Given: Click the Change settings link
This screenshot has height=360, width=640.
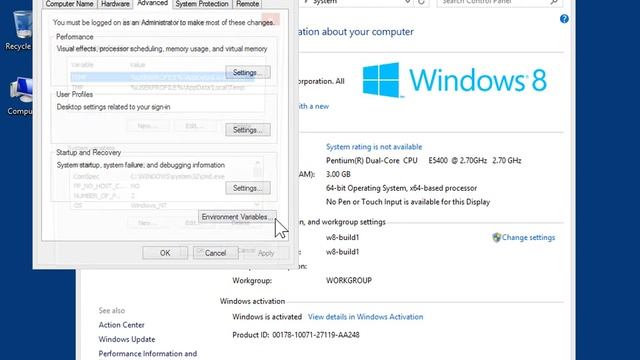Looking at the screenshot, I should [x=528, y=238].
